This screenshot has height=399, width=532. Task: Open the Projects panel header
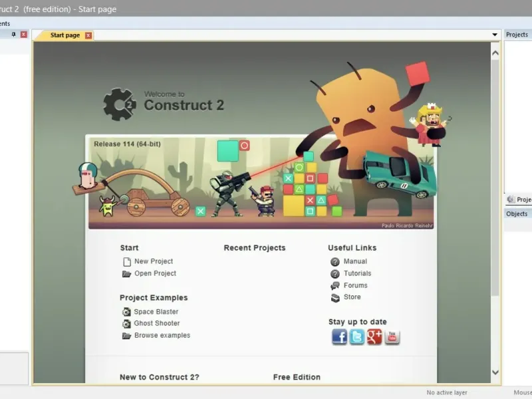pos(517,35)
